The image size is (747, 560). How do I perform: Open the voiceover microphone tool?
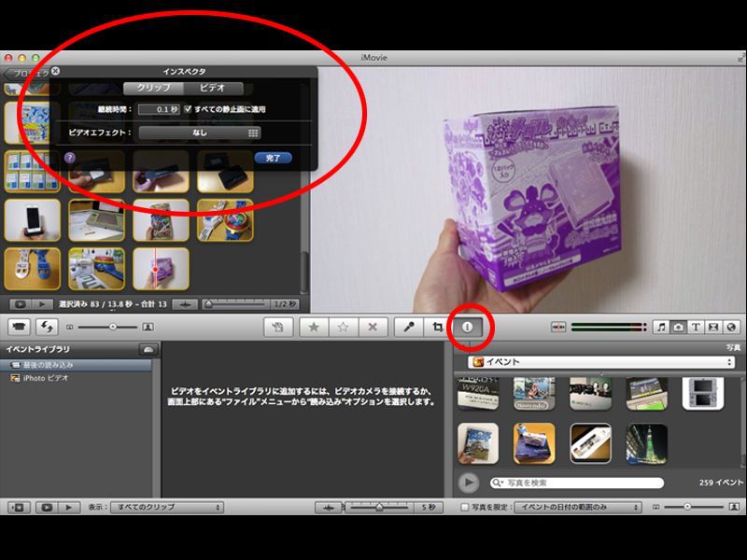[x=409, y=328]
